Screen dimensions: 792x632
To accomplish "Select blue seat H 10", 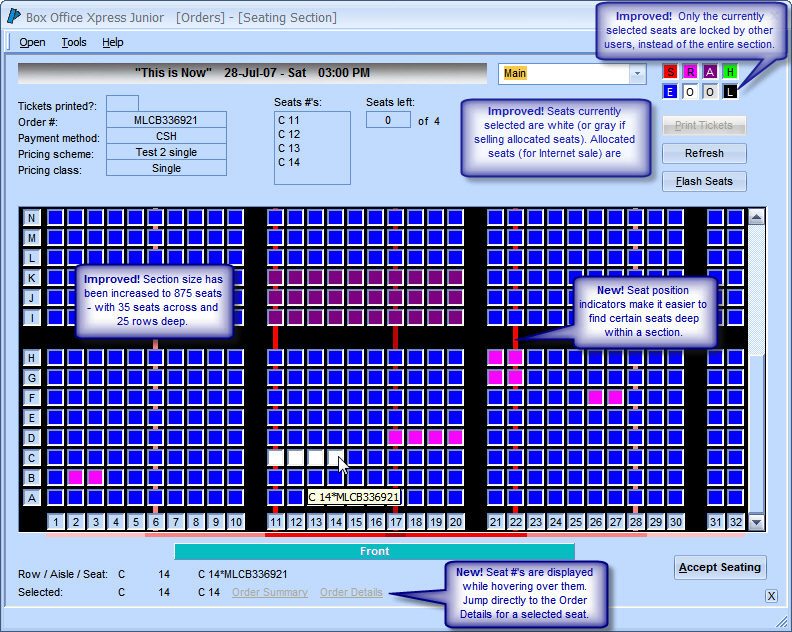I will (x=235, y=358).
